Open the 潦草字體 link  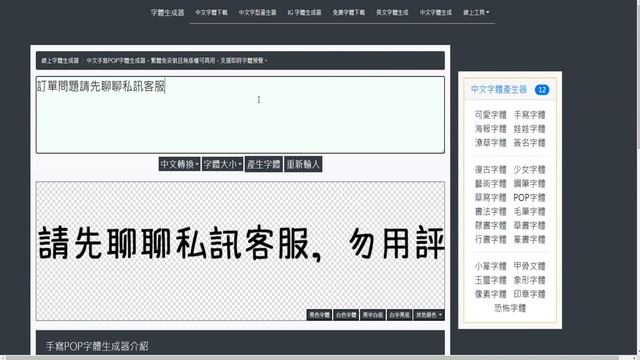tap(490, 142)
